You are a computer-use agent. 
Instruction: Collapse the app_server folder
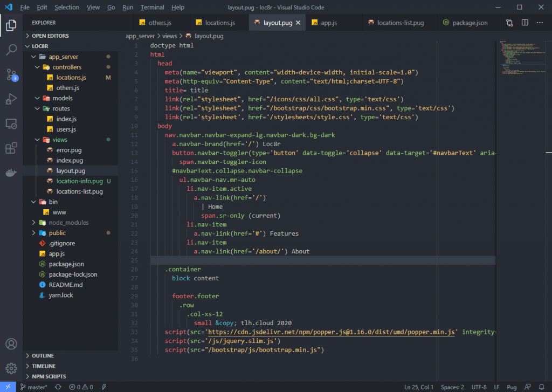[x=33, y=57]
